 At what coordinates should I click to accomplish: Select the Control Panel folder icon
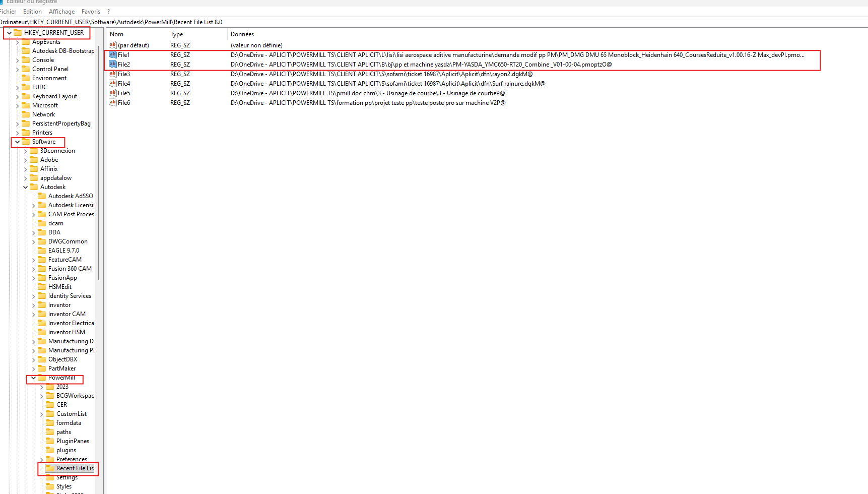pos(26,69)
